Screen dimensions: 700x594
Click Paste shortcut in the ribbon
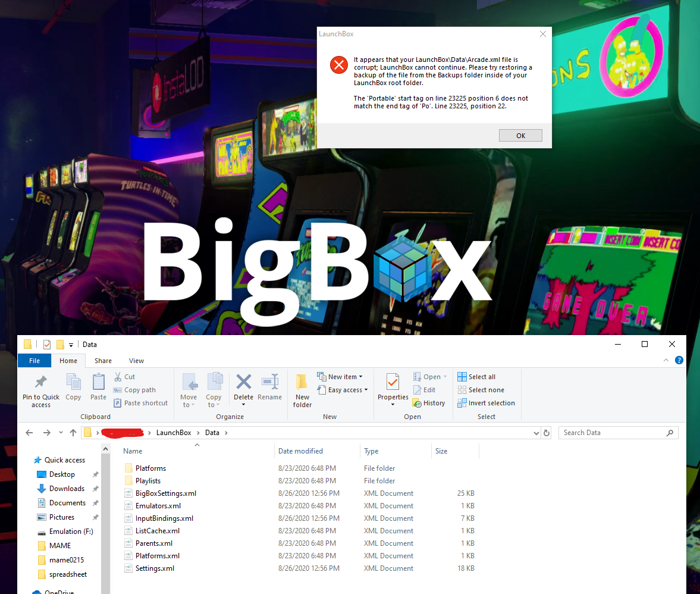coord(140,403)
